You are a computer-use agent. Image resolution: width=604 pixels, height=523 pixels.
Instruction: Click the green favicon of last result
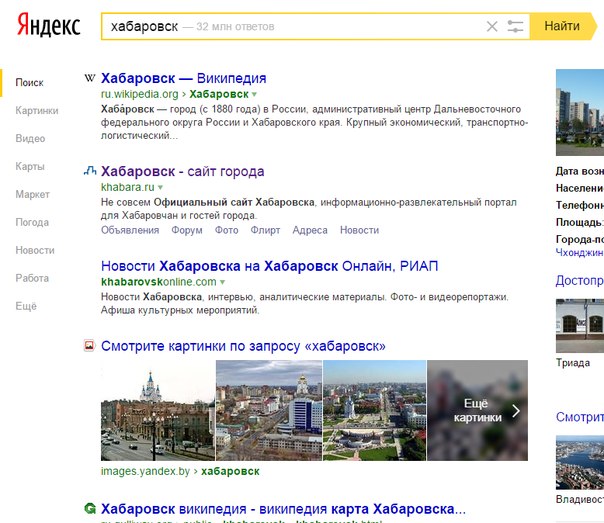pos(90,508)
